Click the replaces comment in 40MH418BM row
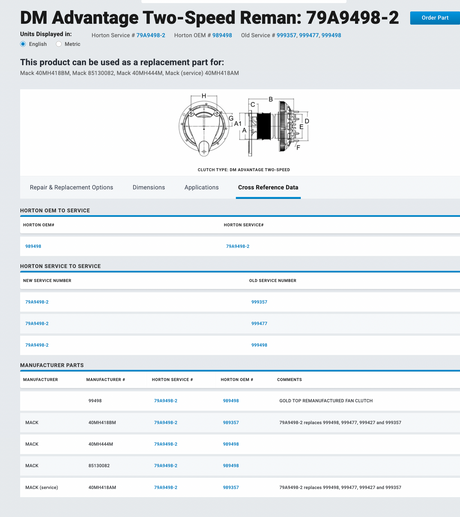Image resolution: width=460 pixels, height=517 pixels. (x=340, y=422)
